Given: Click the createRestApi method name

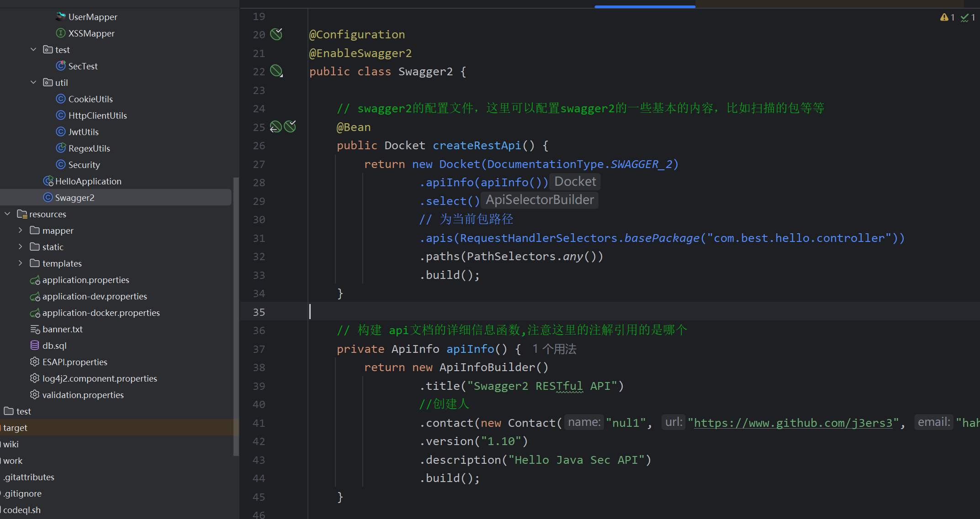Looking at the screenshot, I should tap(477, 146).
